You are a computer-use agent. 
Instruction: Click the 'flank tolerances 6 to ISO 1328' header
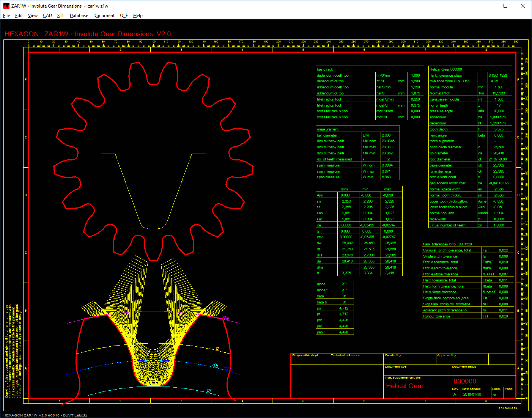click(447, 244)
